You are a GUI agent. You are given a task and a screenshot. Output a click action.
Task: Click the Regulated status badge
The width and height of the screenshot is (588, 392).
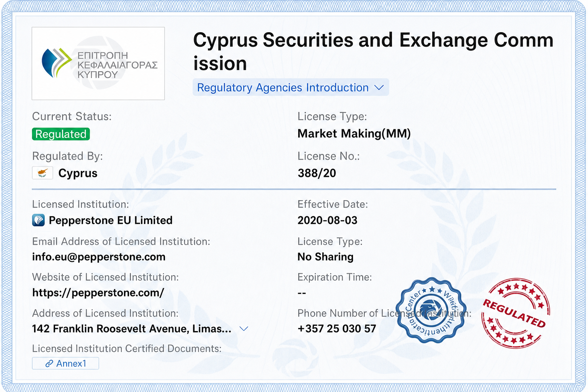pyautogui.click(x=61, y=134)
